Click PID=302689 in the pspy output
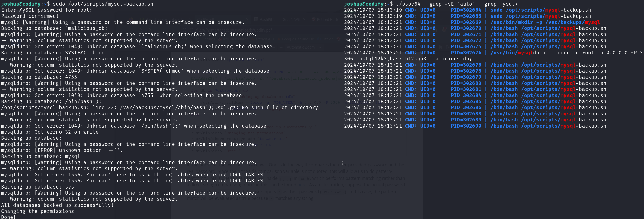The width and height of the screenshot is (644, 219). pos(466,120)
